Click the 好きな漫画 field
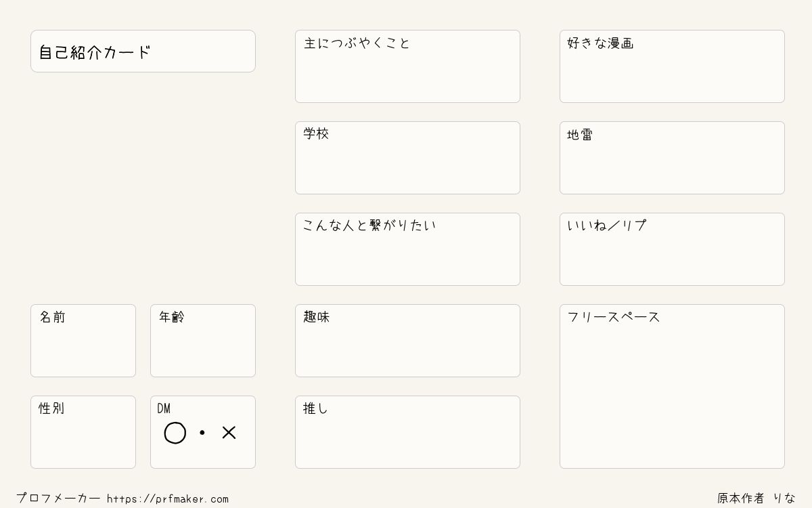The height and width of the screenshot is (508, 812). point(672,66)
